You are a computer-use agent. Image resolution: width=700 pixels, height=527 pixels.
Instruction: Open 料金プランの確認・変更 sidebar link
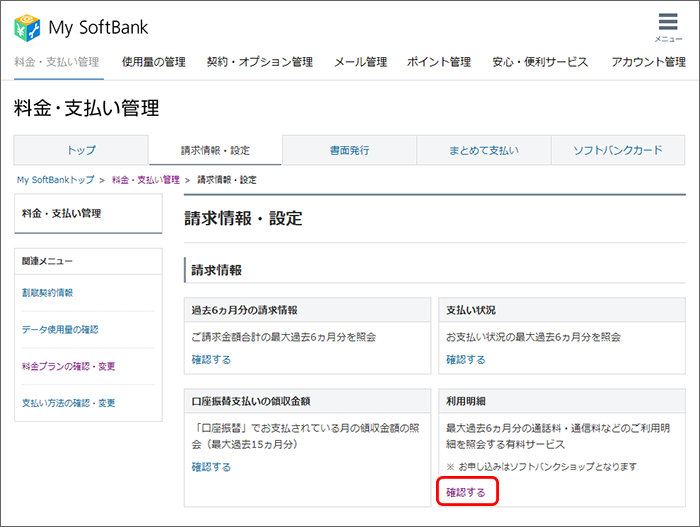[68, 366]
